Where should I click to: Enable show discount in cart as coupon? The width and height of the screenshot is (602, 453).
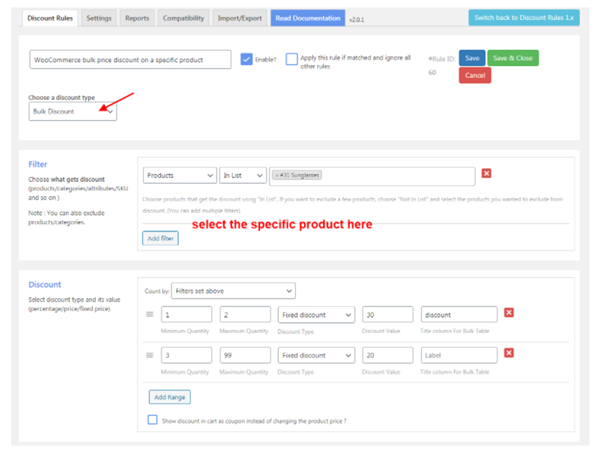tap(152, 420)
